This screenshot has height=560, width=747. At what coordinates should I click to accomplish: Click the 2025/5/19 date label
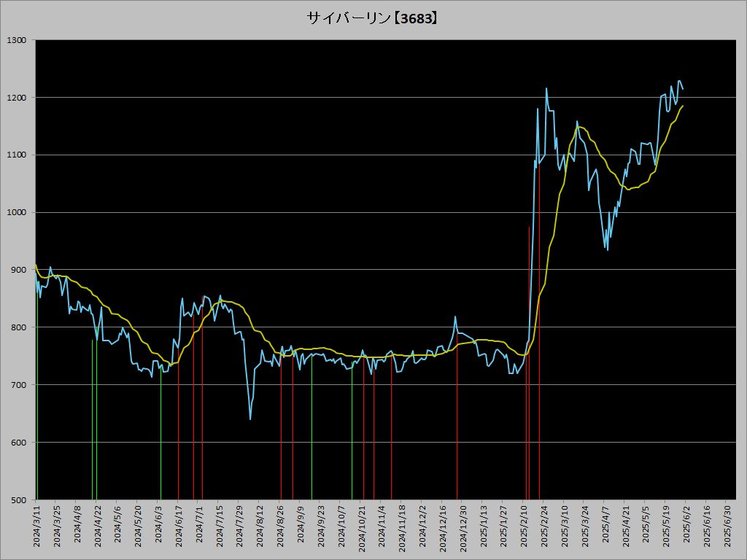tap(667, 525)
